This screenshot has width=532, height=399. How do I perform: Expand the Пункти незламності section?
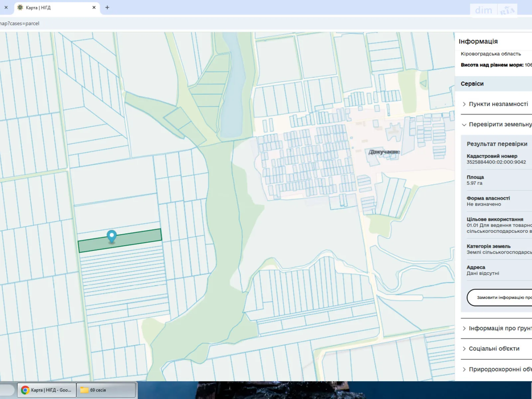coord(498,104)
